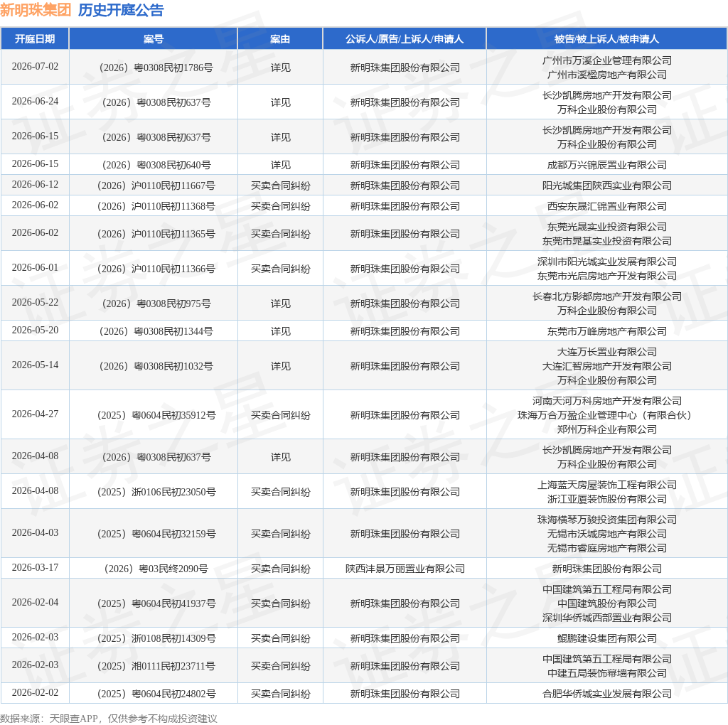Viewport: 728px width, 725px height.
Task: Click the 案由 column header
Action: pyautogui.click(x=280, y=39)
